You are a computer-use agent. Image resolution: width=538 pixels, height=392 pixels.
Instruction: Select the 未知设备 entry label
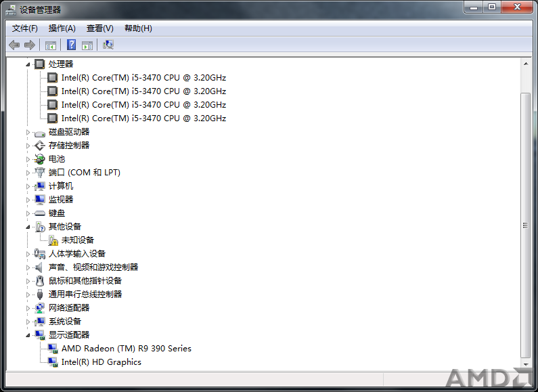78,240
